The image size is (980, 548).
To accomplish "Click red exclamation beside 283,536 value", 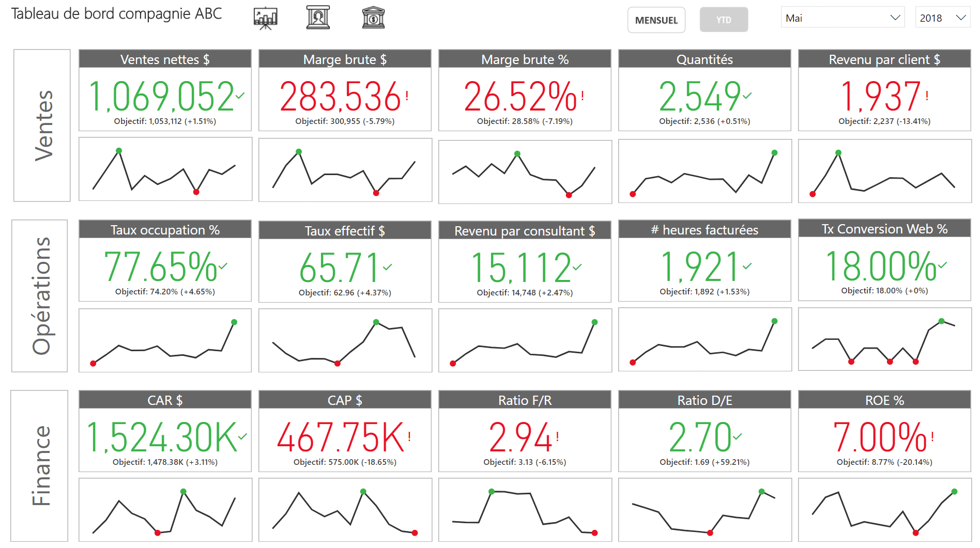I will (407, 96).
